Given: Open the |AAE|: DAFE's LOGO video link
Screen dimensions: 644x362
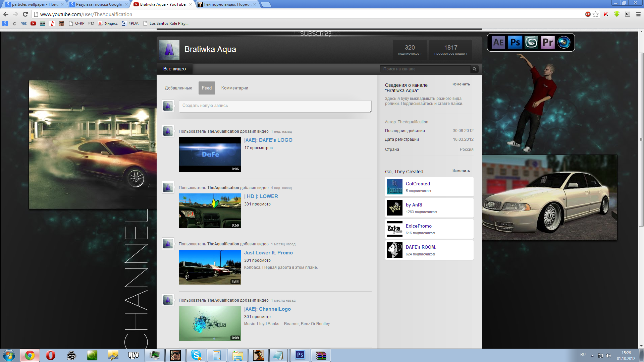Looking at the screenshot, I should (x=268, y=140).
